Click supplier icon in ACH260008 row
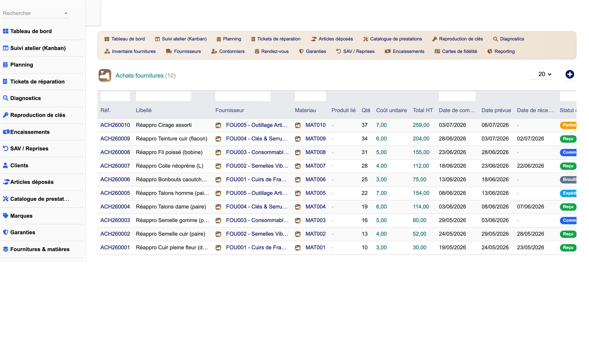Screen dimensions: 589x364 (218, 153)
